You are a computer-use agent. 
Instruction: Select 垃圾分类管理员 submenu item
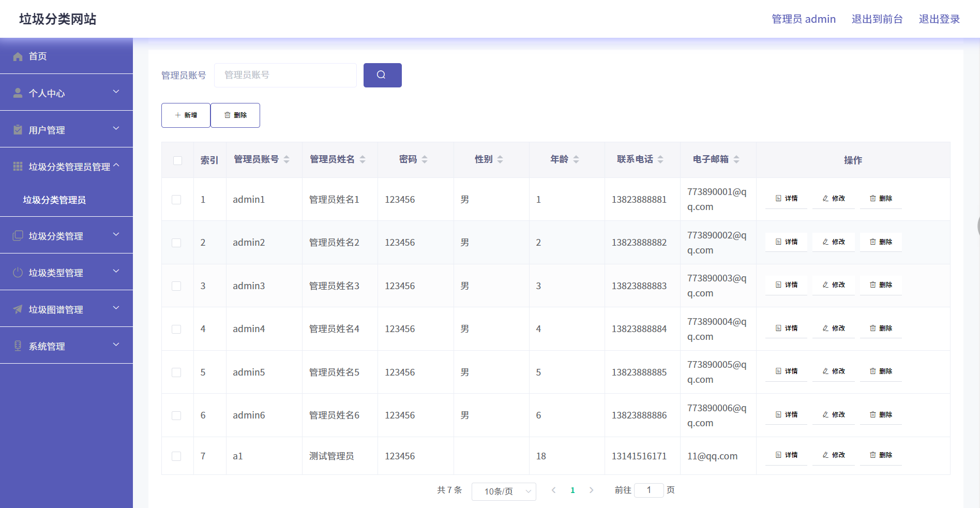click(54, 200)
